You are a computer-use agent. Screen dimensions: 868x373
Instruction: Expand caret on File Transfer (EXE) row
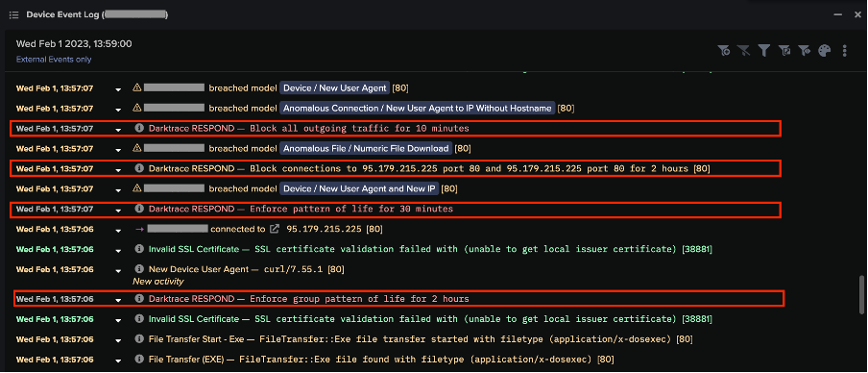click(x=118, y=361)
